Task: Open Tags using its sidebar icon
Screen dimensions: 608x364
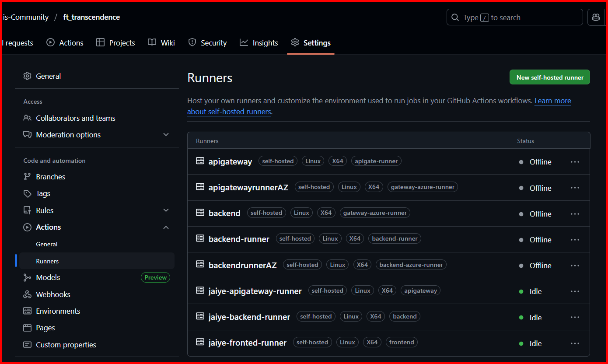Action: pyautogui.click(x=28, y=193)
